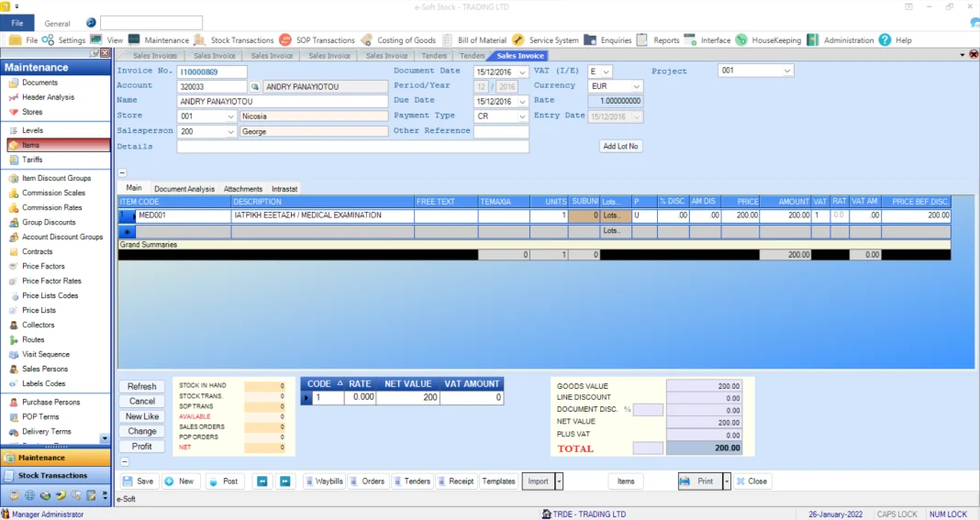Collapse the invoice header minus toggle

123,172
